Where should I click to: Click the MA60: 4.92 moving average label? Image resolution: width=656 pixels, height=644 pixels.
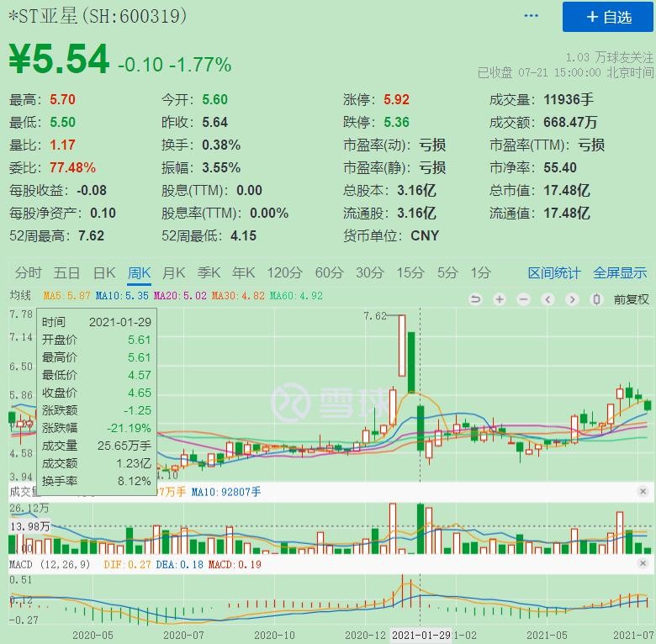click(296, 296)
